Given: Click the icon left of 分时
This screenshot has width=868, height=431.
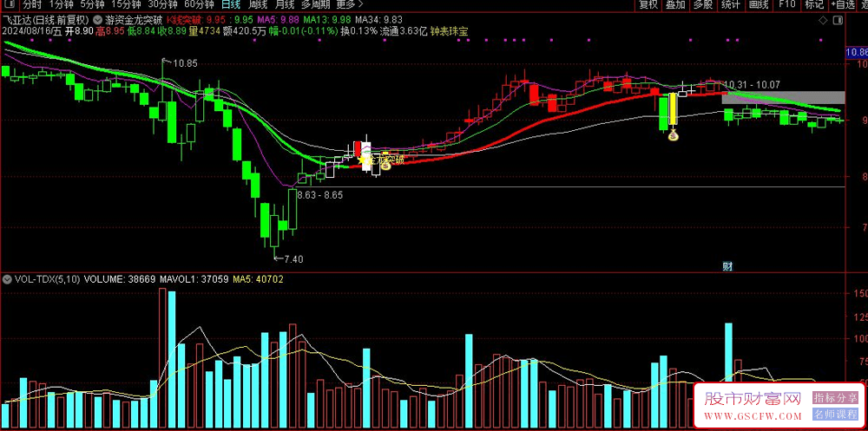Looking at the screenshot, I should tap(11, 5).
